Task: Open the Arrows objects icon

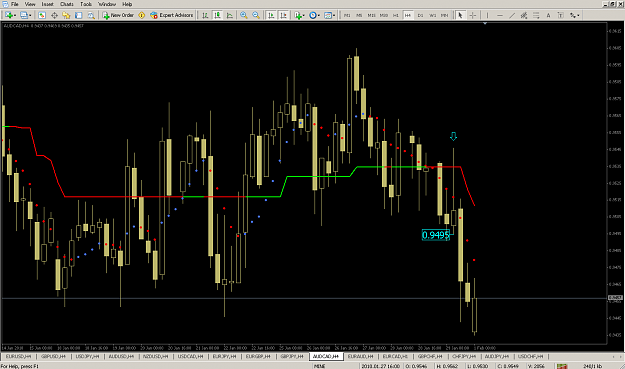Action: click(573, 15)
